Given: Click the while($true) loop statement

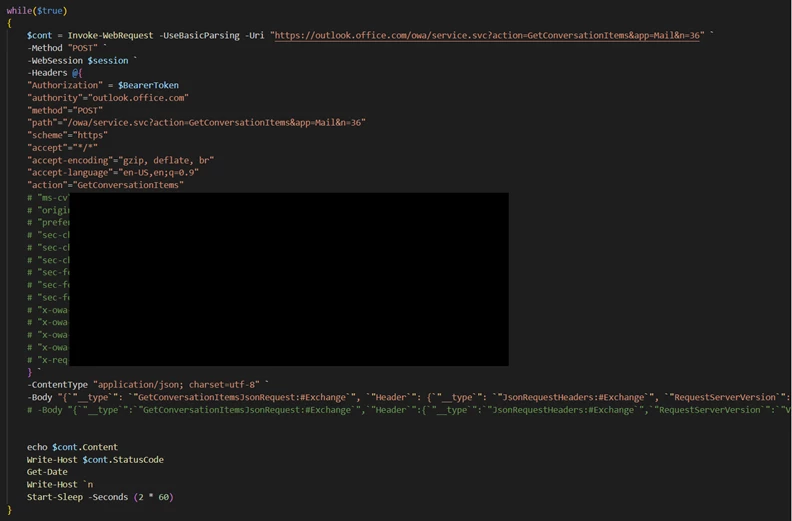Looking at the screenshot, I should tap(37, 10).
